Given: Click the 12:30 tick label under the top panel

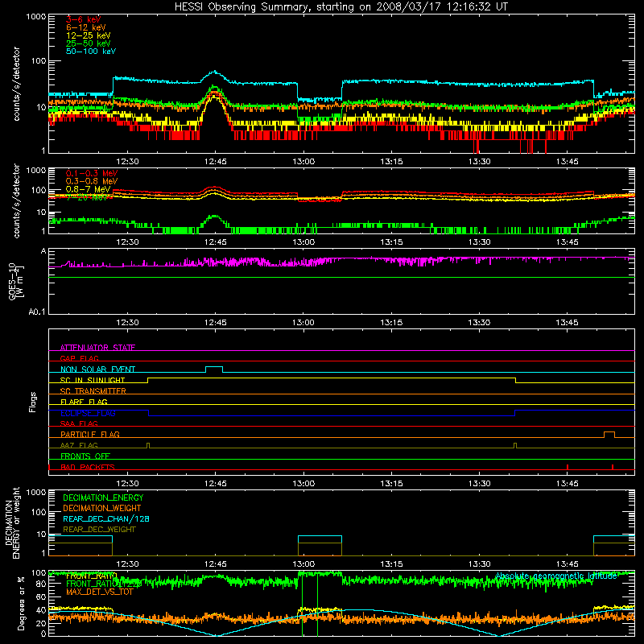Looking at the screenshot, I should [x=127, y=162].
